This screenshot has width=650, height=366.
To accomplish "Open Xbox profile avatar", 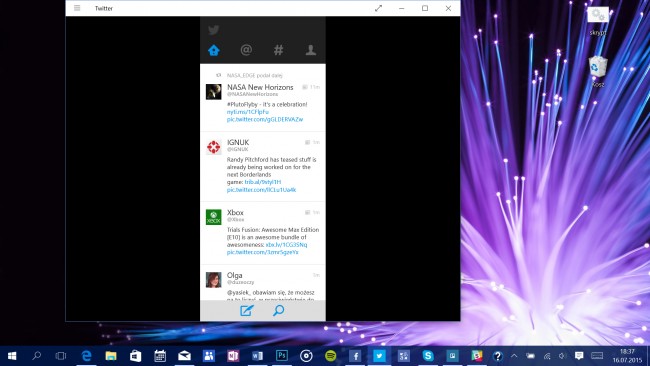I will (213, 217).
